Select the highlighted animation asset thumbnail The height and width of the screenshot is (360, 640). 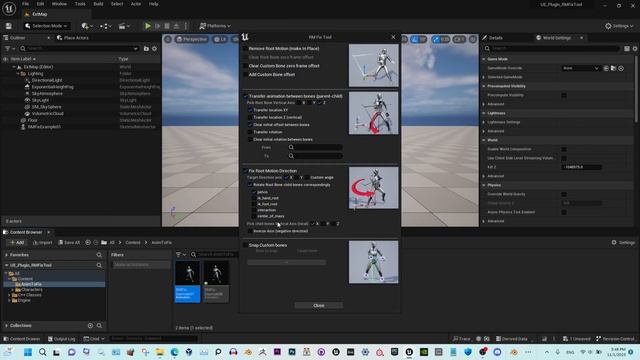[x=188, y=282]
